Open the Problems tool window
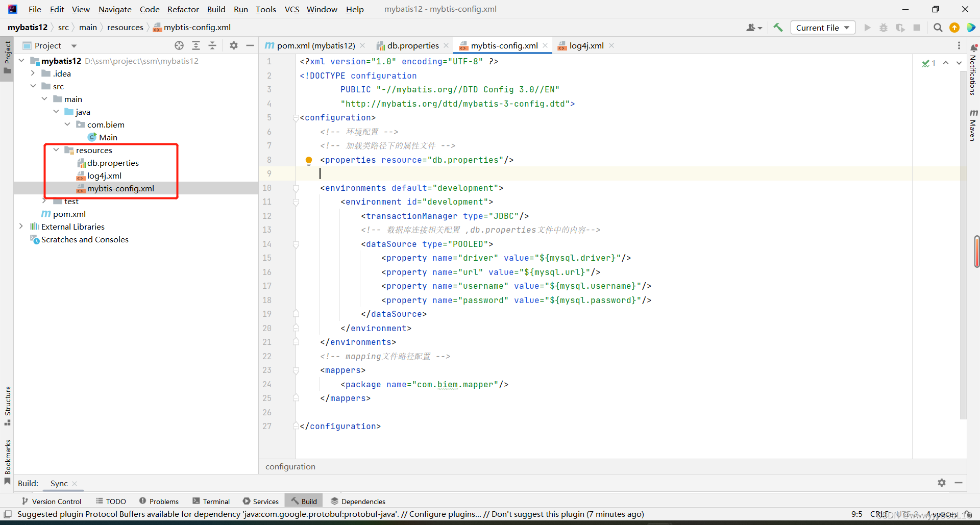The image size is (980, 525). pos(163,501)
